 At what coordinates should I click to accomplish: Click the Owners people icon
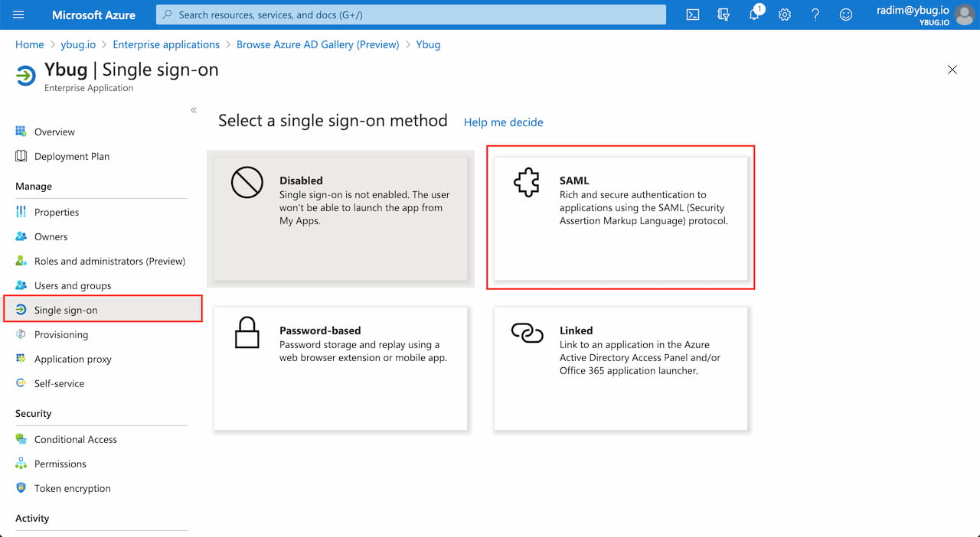point(21,236)
